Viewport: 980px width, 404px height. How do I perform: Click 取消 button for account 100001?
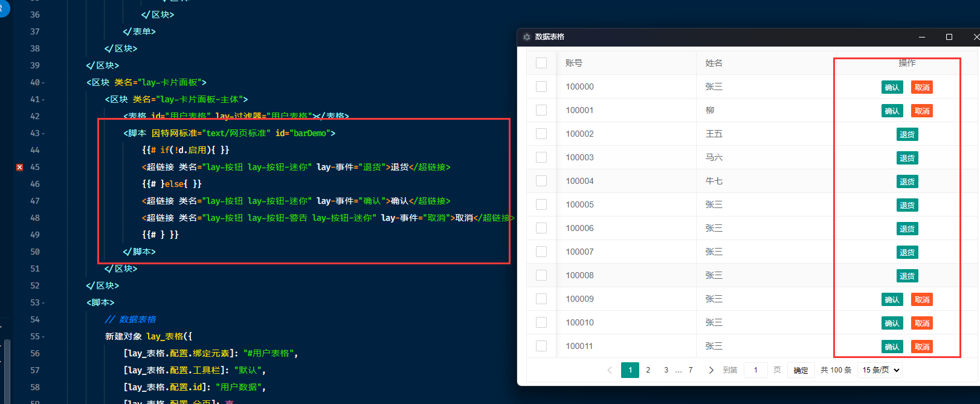click(x=922, y=111)
